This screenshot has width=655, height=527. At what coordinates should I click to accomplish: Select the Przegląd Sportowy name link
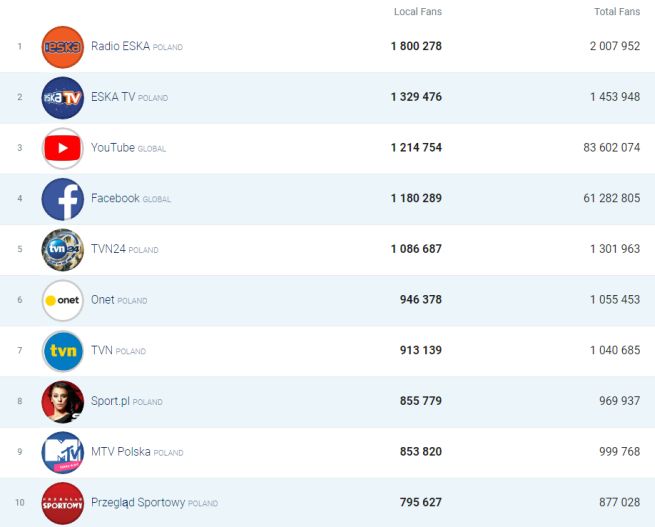point(138,503)
